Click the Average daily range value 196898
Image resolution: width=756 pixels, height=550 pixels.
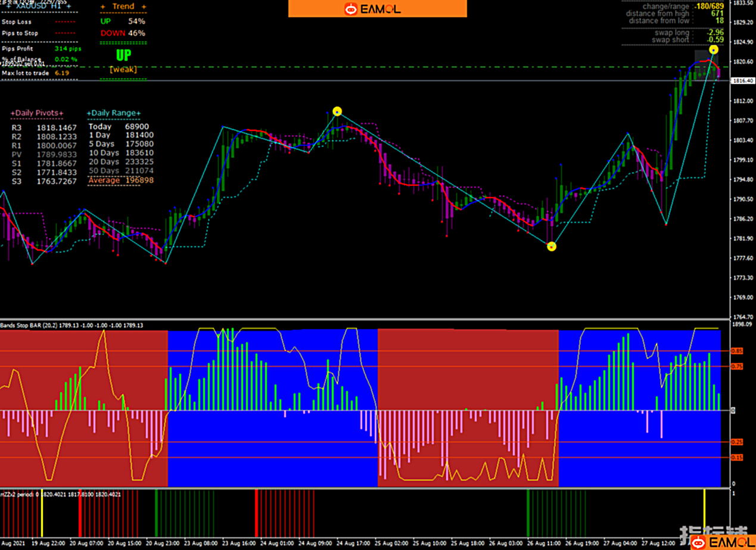(139, 180)
